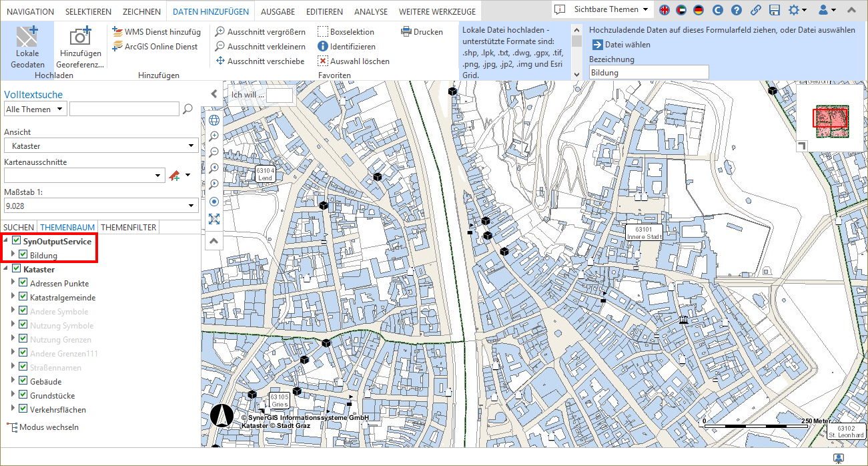This screenshot has height=466, width=868.
Task: Open the full extent globe tool
Action: pos(213,120)
